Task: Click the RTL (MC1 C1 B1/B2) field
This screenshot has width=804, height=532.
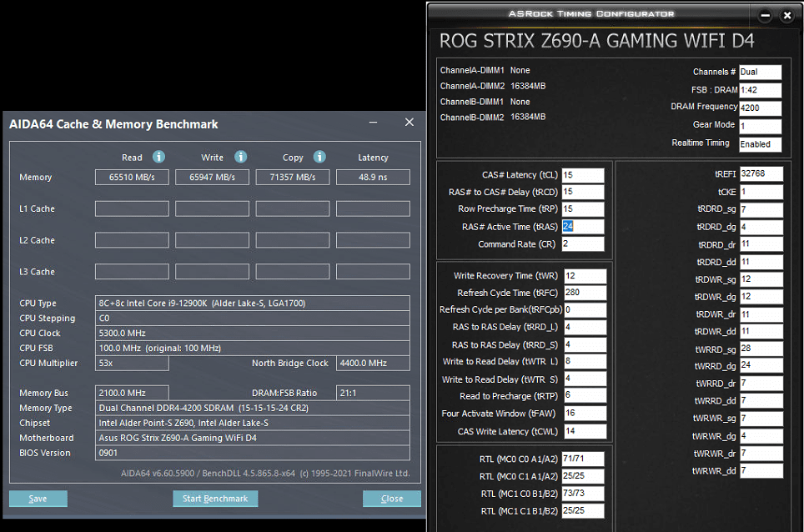Action: click(x=583, y=511)
